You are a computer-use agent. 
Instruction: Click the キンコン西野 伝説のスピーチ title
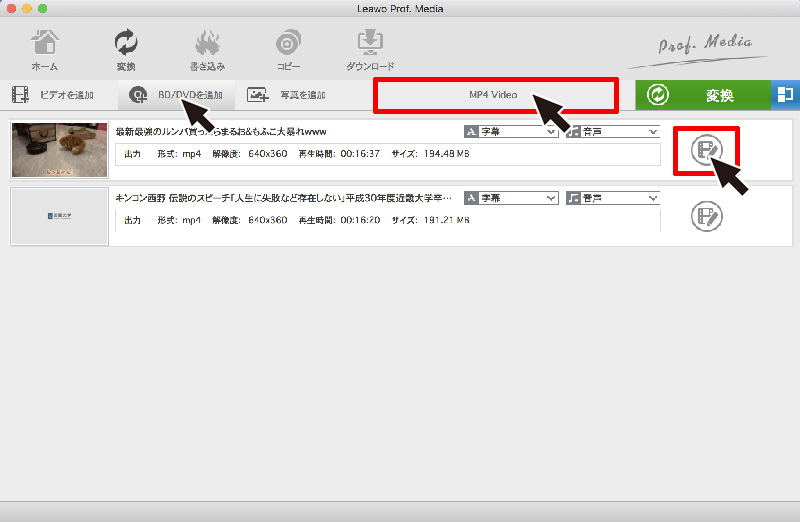(284, 198)
